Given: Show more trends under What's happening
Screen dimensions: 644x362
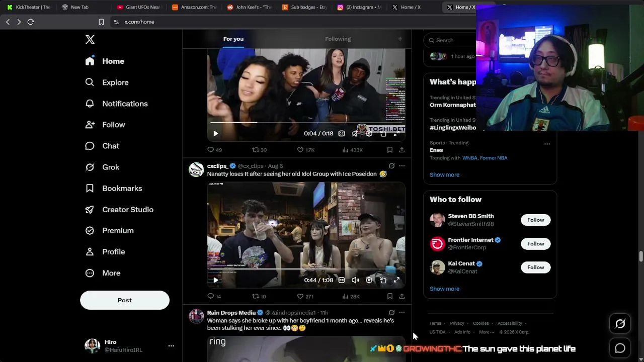Looking at the screenshot, I should point(444,174).
